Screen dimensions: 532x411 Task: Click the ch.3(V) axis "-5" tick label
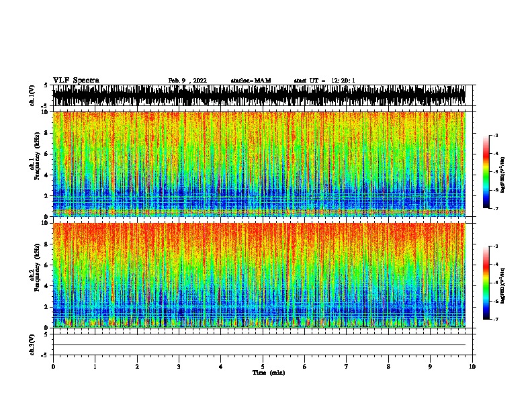(x=45, y=355)
